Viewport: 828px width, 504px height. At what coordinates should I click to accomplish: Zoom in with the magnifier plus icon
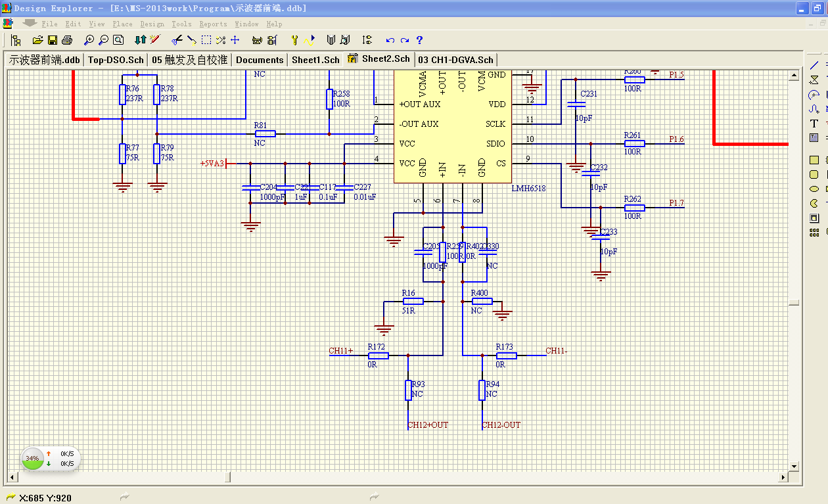[x=89, y=40]
